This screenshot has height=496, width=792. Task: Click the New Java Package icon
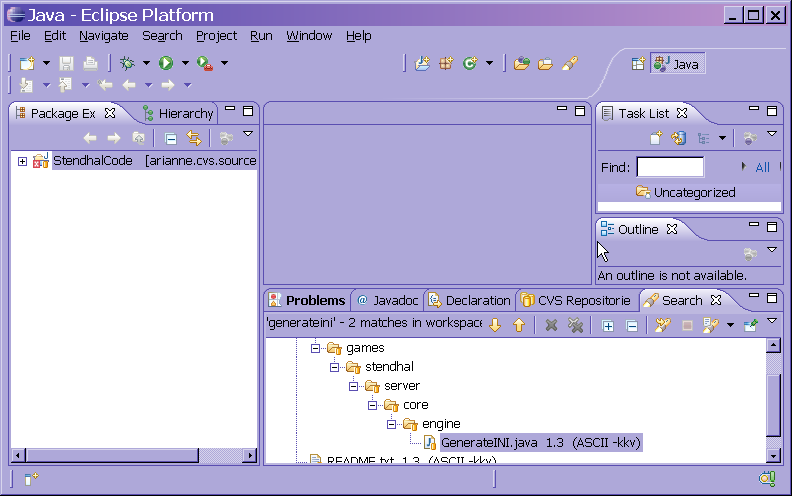[x=446, y=63]
